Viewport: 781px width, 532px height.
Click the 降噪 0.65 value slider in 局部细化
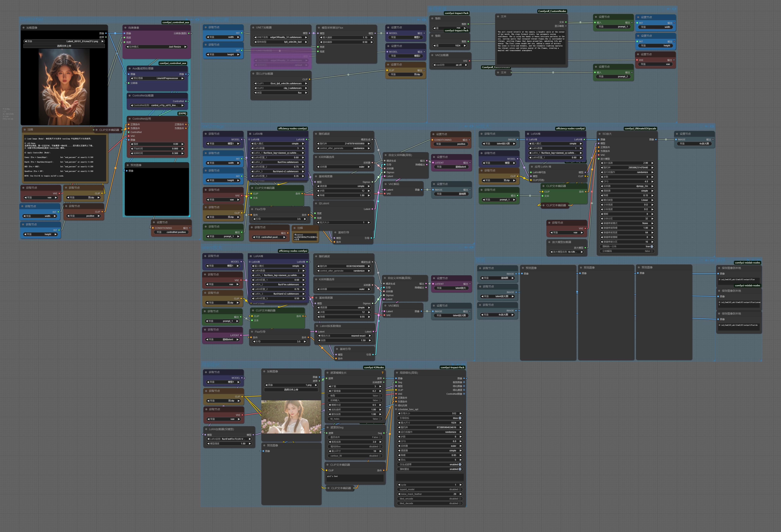point(429,455)
